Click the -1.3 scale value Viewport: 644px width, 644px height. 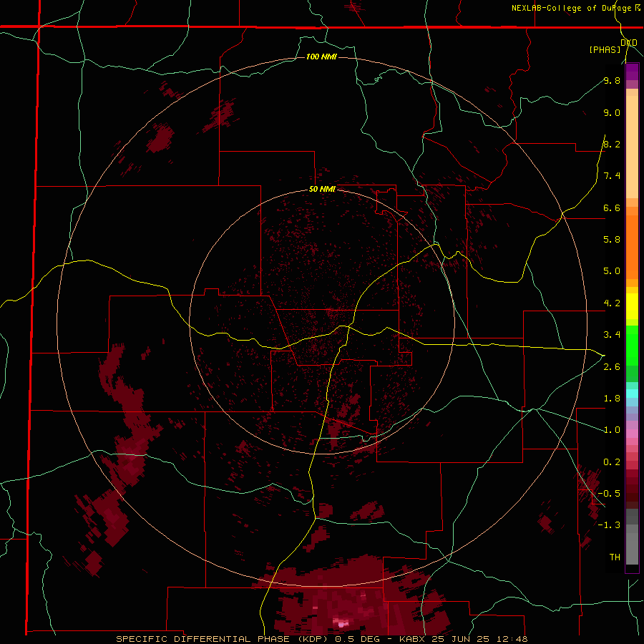[x=609, y=525]
